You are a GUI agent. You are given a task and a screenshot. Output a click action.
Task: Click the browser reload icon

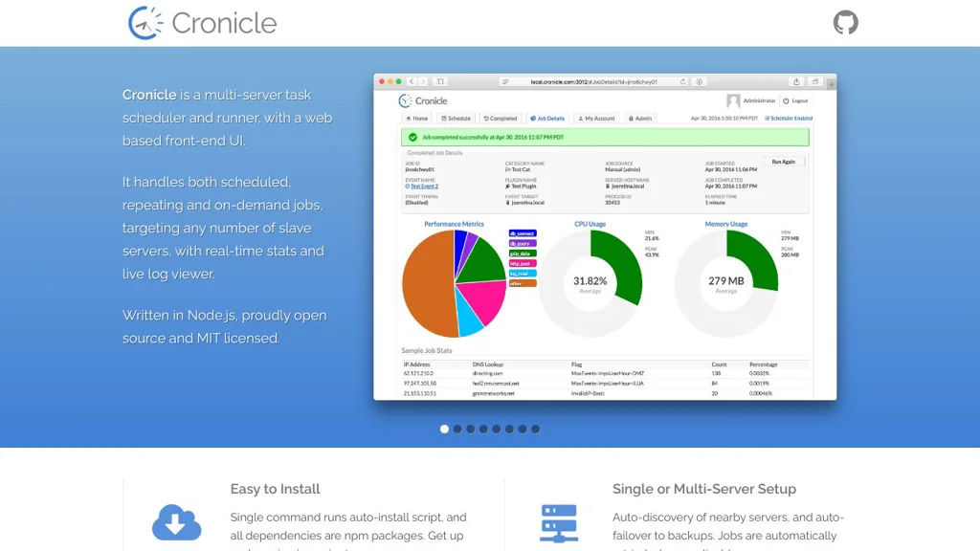click(x=682, y=82)
